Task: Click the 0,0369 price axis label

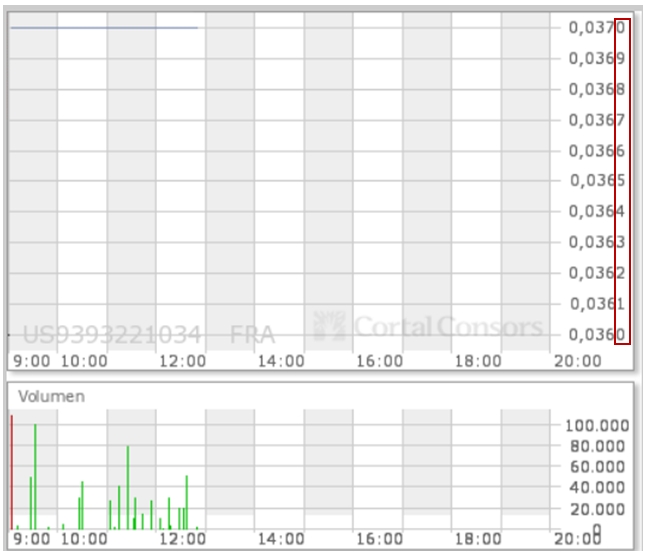Action: pos(596,58)
